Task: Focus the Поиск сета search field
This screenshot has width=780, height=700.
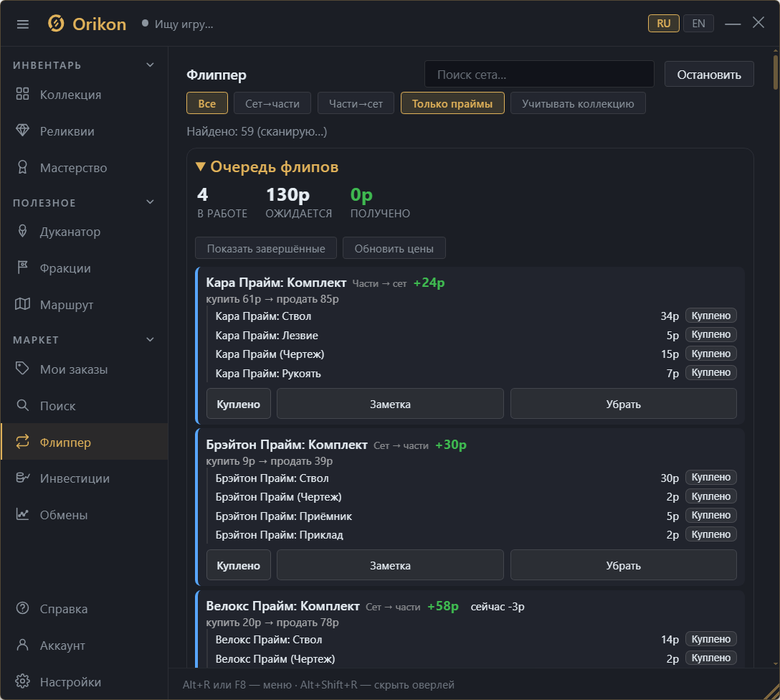Action: pos(539,74)
